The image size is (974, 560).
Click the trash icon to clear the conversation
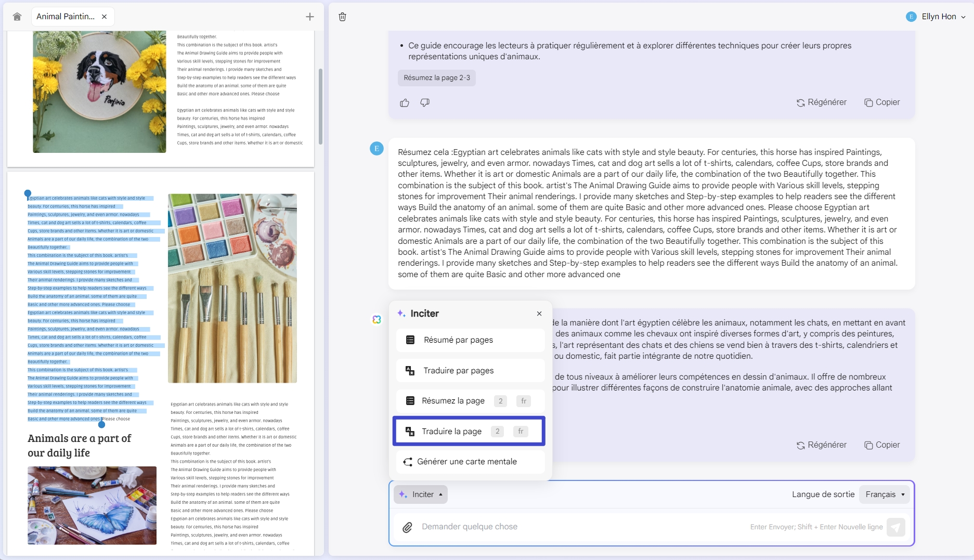tap(343, 17)
